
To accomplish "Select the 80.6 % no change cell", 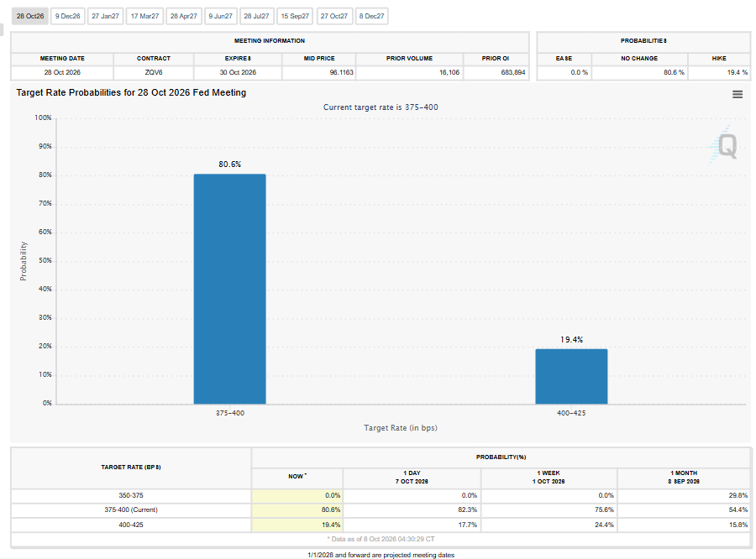I will (639, 72).
